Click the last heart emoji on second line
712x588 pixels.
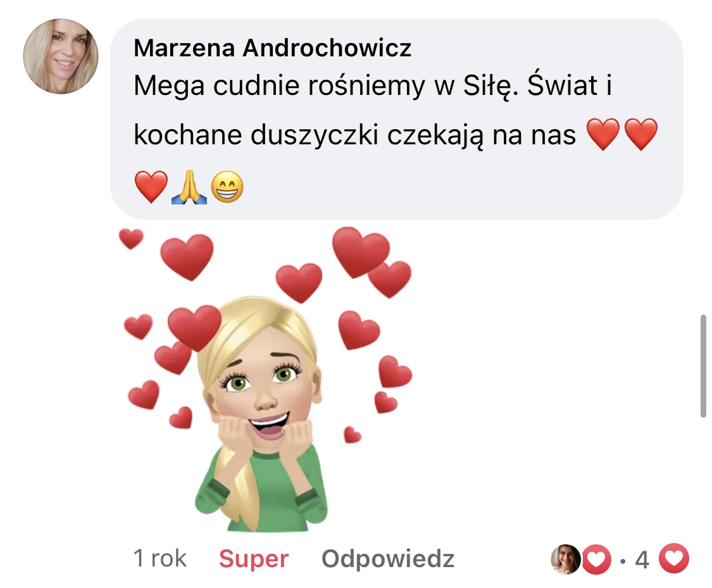[640, 134]
